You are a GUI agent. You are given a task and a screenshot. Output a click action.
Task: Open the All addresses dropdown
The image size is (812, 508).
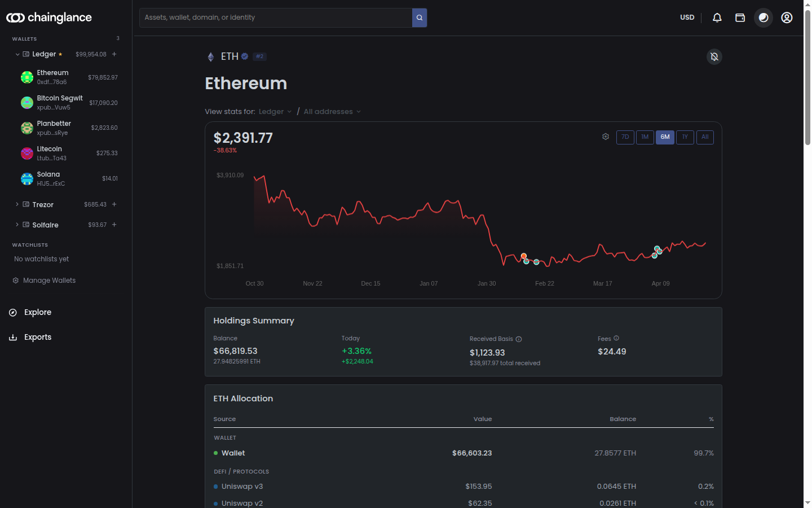tap(332, 112)
